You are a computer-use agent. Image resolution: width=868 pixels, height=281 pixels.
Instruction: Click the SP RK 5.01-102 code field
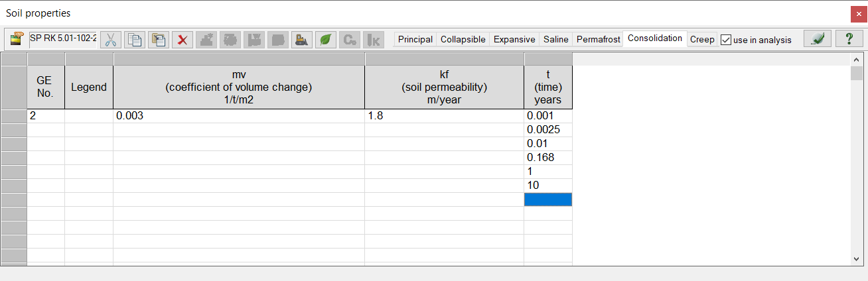point(63,38)
